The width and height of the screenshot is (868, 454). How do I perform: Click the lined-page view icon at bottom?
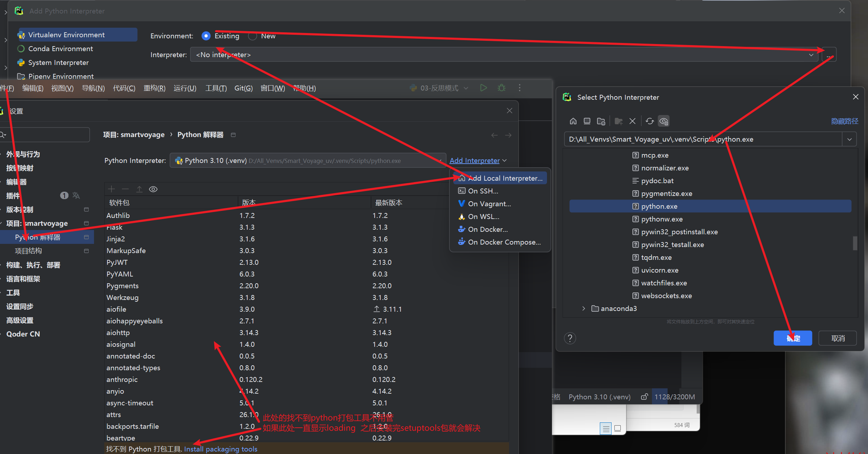pos(606,428)
